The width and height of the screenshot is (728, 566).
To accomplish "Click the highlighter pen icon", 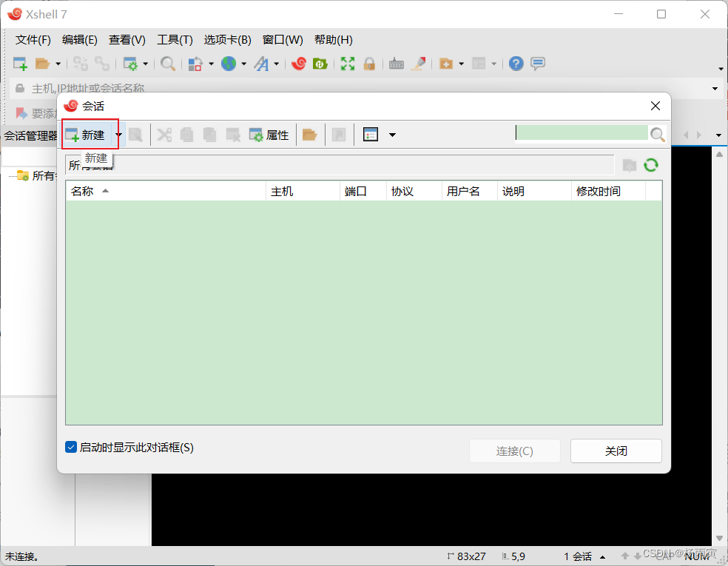I will click(419, 64).
